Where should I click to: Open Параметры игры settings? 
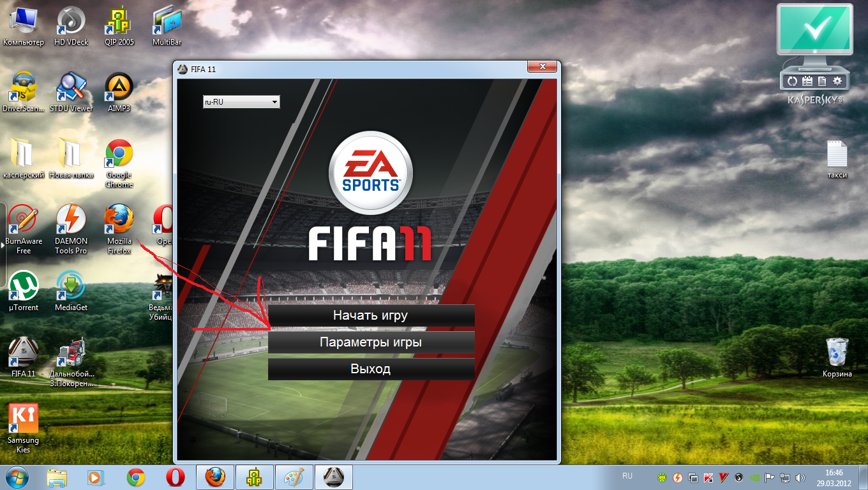(371, 343)
